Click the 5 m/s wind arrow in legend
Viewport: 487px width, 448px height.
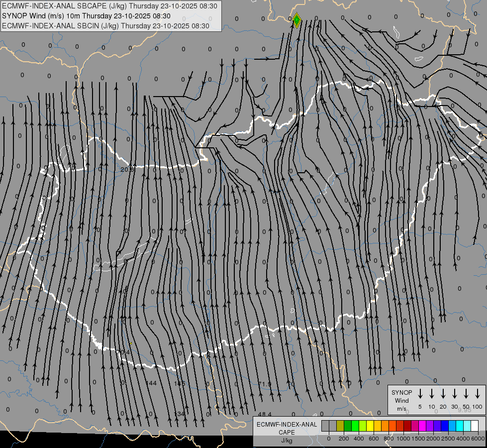(420, 394)
